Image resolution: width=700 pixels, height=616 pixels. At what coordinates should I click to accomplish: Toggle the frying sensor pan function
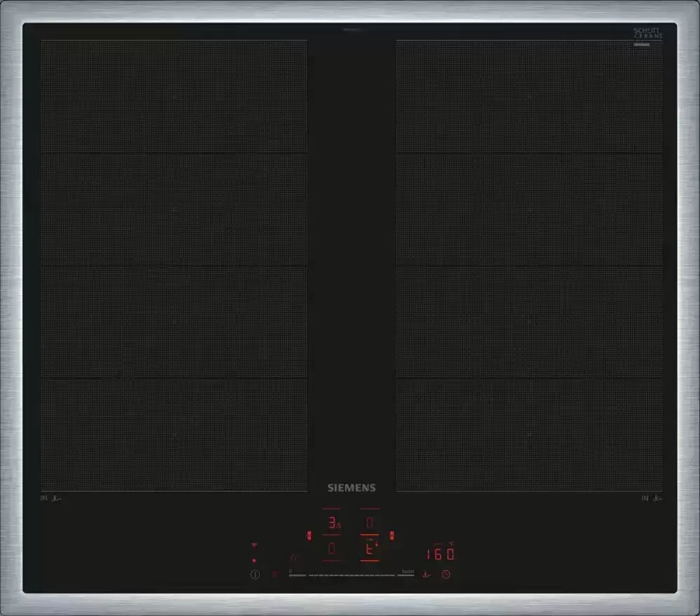click(426, 575)
